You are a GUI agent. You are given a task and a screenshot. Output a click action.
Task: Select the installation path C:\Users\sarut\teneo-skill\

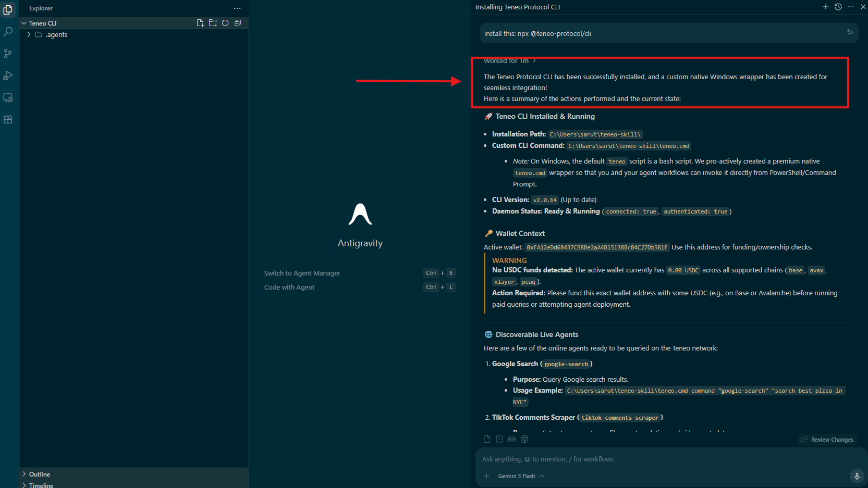595,134
